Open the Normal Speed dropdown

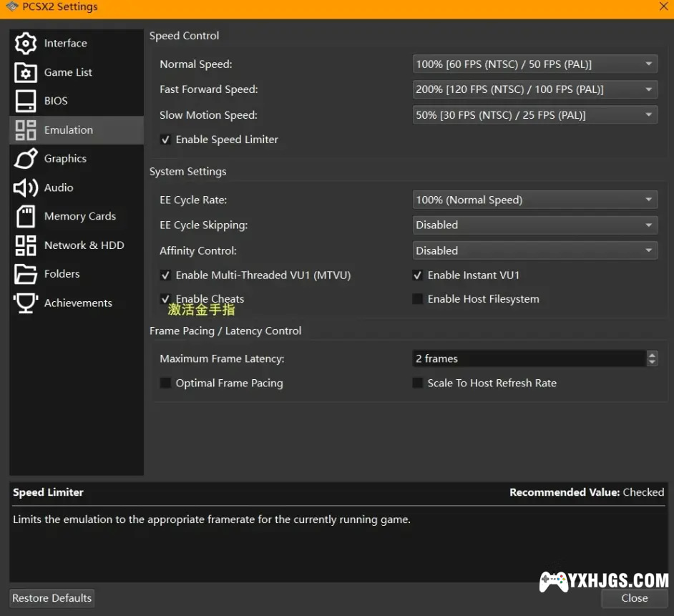coord(534,64)
